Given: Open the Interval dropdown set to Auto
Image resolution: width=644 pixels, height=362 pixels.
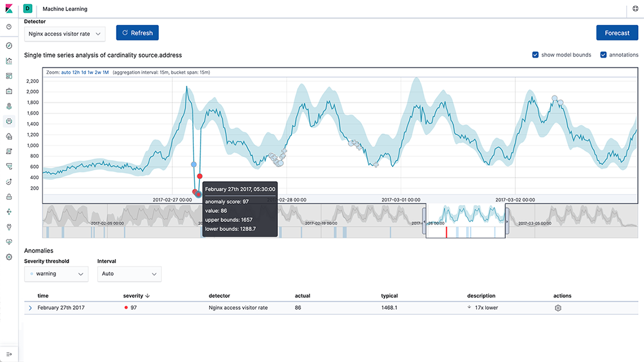Looking at the screenshot, I should point(129,274).
